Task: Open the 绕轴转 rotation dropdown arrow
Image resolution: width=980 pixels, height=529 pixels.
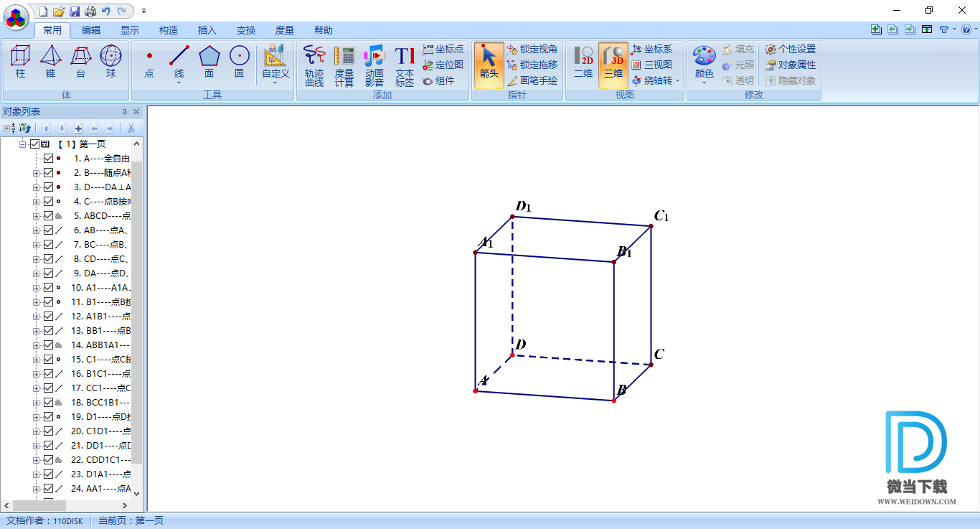Action: tap(677, 81)
